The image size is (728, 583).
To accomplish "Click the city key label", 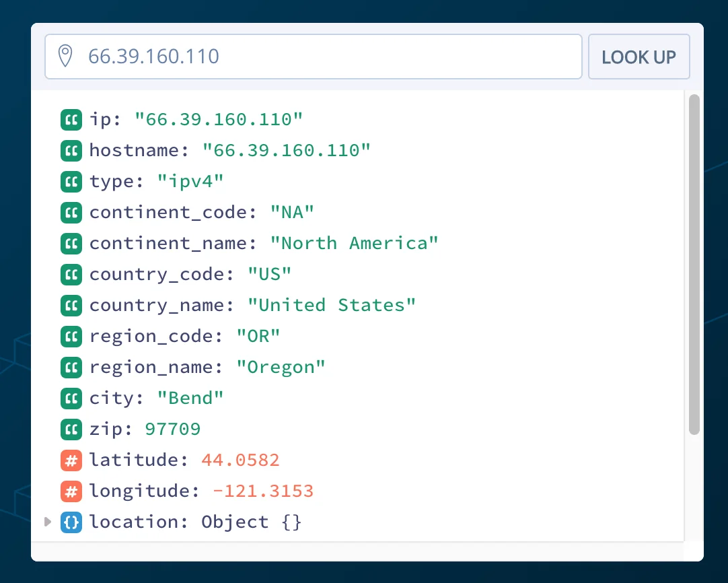I will pyautogui.click(x=116, y=398).
